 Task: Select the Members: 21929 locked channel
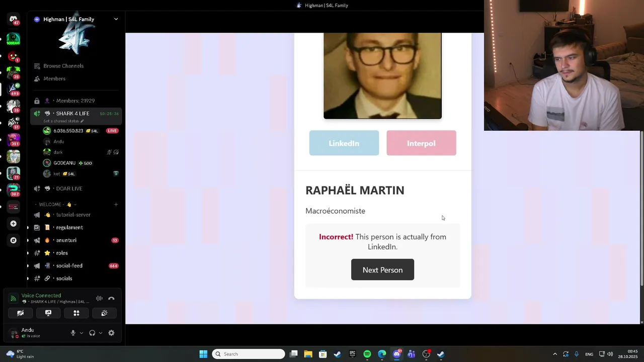pos(75,101)
